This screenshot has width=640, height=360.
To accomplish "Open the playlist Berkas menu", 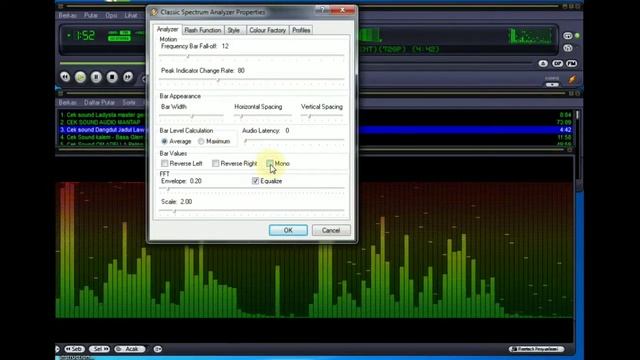I will click(67, 102).
